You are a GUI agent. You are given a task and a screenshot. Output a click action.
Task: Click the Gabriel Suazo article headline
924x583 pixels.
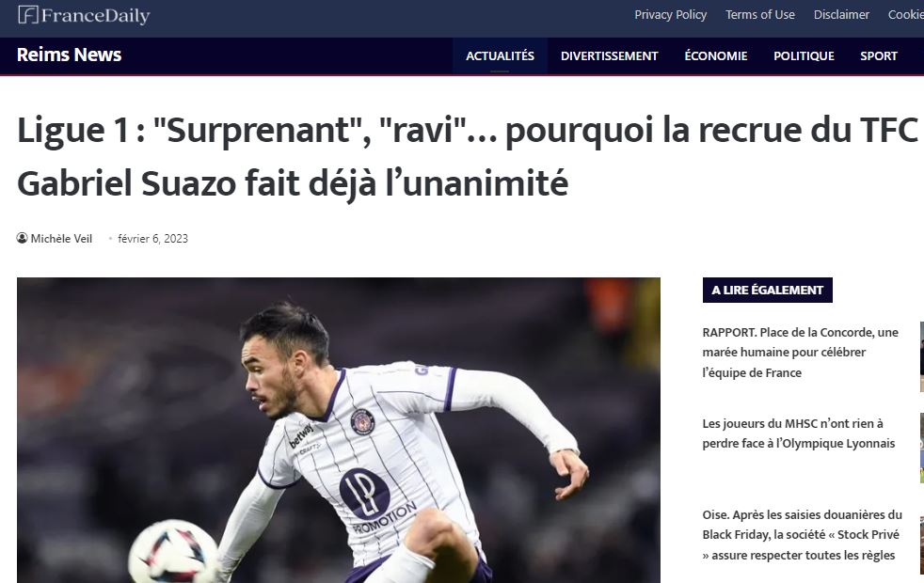[x=468, y=157]
